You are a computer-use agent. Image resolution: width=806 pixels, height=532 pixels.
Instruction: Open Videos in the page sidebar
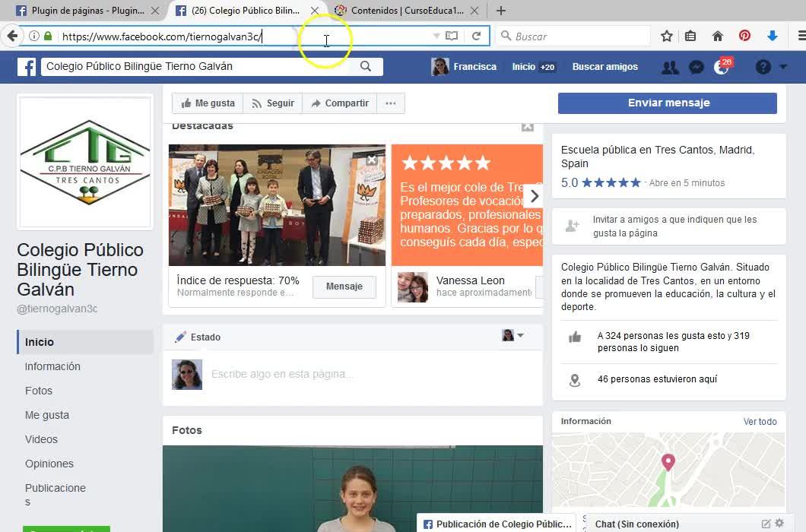pyautogui.click(x=41, y=439)
